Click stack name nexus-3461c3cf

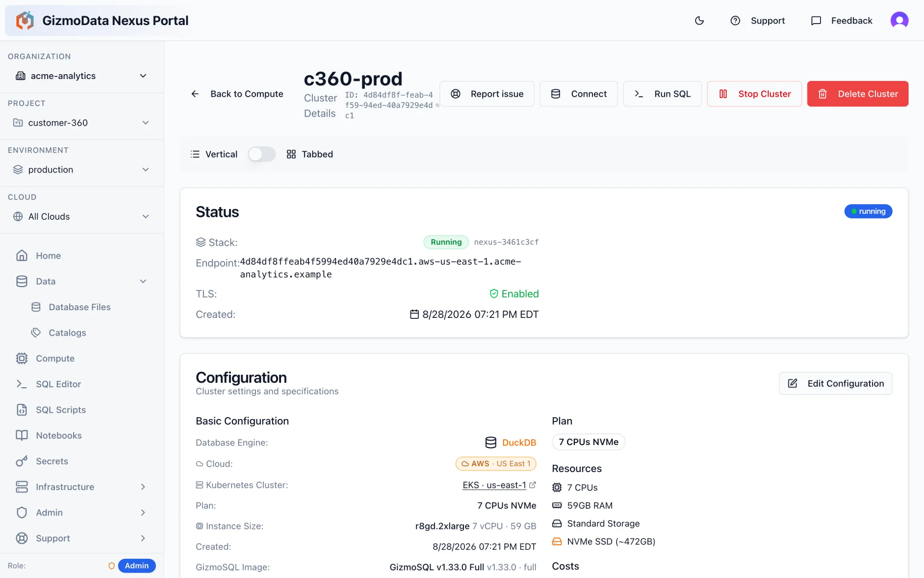click(x=506, y=242)
